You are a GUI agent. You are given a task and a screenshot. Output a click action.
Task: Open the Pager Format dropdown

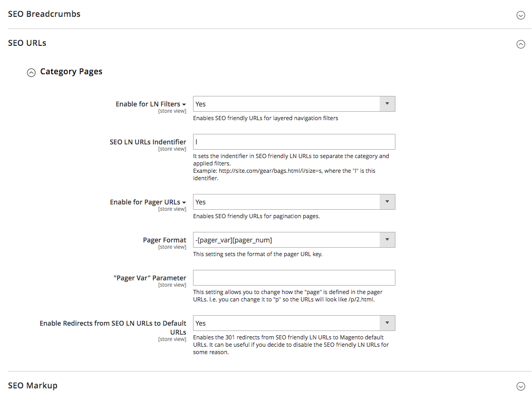coord(294,240)
